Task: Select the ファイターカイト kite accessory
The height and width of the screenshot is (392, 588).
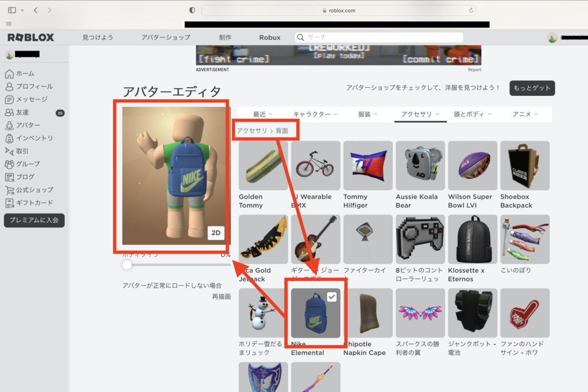Action: (x=368, y=239)
